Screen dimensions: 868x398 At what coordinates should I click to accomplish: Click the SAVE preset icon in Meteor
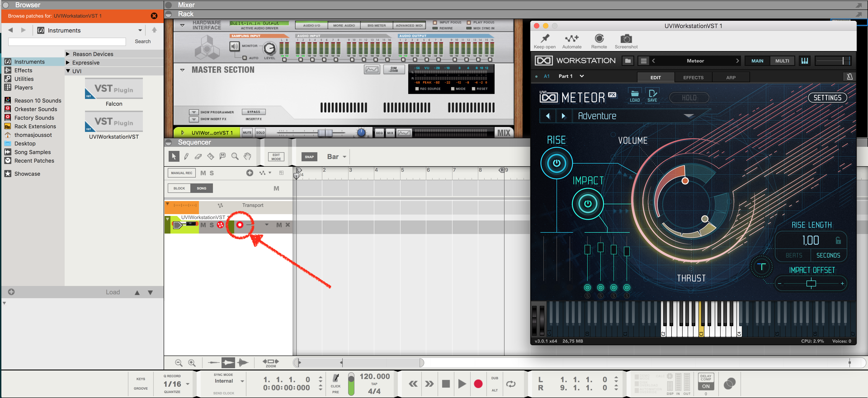[x=652, y=96]
